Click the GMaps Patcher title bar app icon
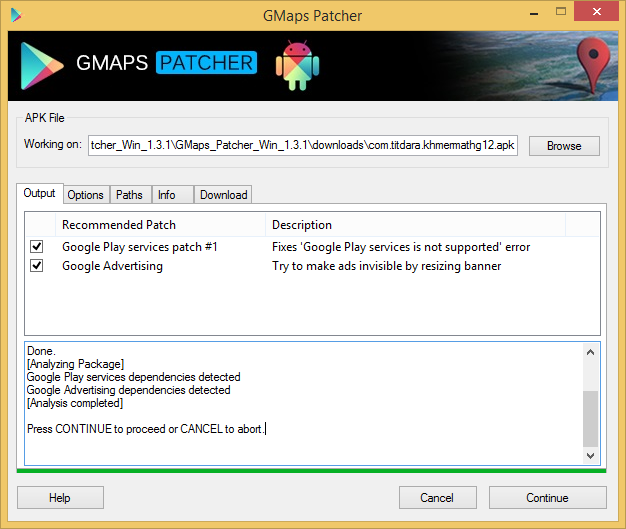626x529 pixels. 16,16
